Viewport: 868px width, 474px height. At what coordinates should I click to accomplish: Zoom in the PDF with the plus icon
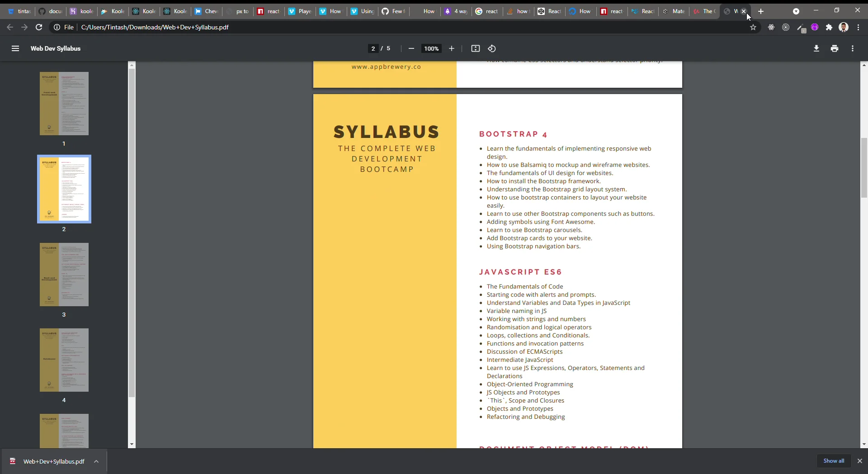coord(451,48)
